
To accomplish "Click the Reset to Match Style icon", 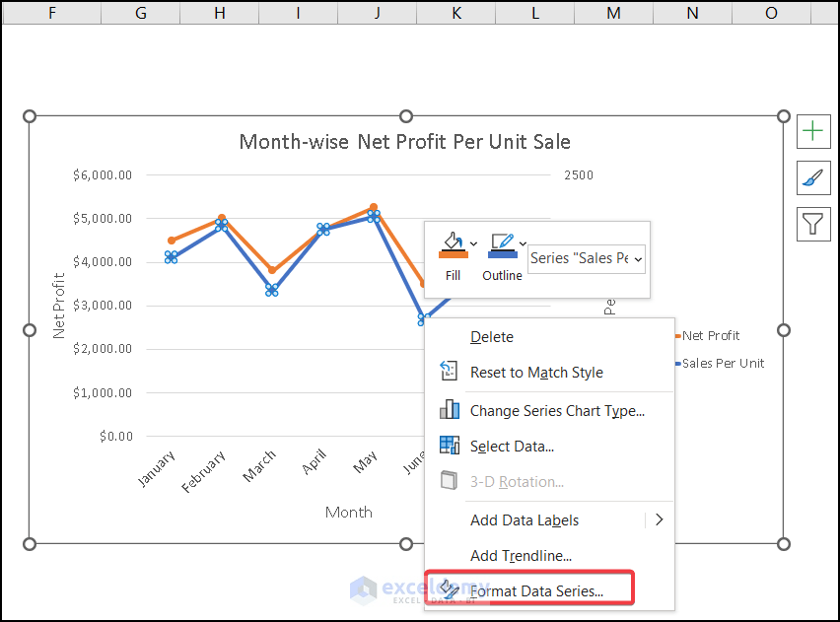I will pyautogui.click(x=450, y=373).
